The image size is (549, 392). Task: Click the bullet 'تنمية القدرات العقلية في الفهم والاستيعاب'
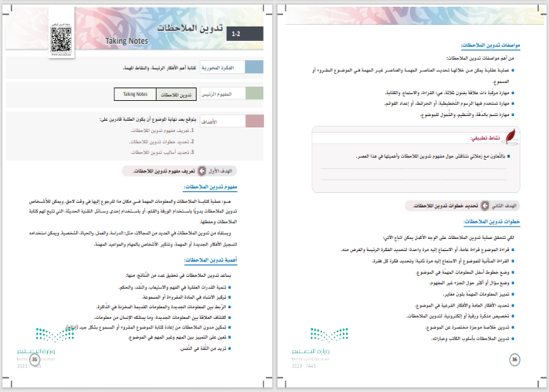tap(175, 288)
